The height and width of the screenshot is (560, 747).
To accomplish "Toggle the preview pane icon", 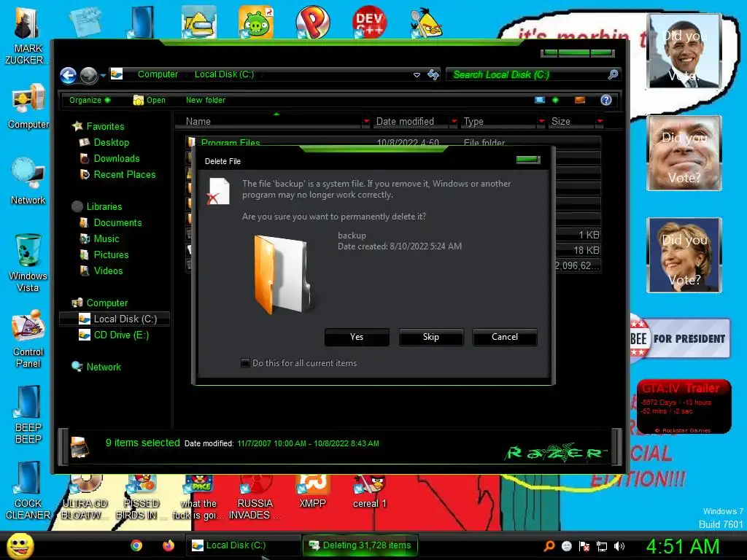I will [x=580, y=100].
